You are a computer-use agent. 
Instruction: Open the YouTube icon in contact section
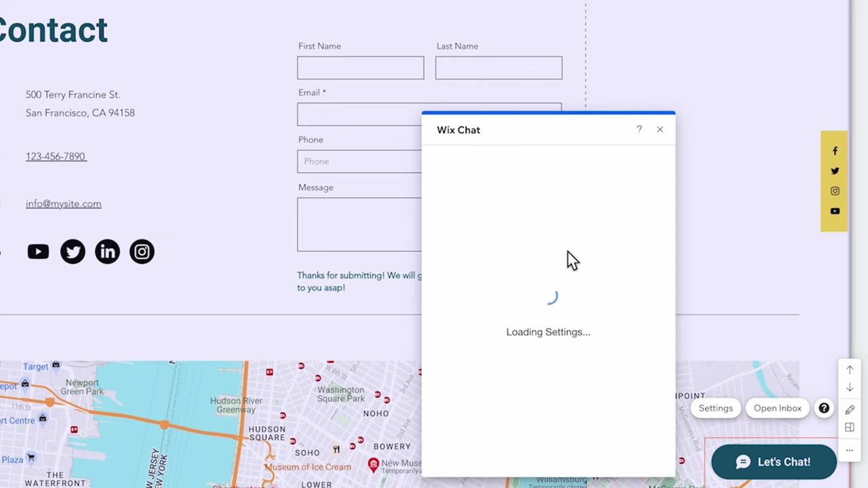pyautogui.click(x=38, y=252)
